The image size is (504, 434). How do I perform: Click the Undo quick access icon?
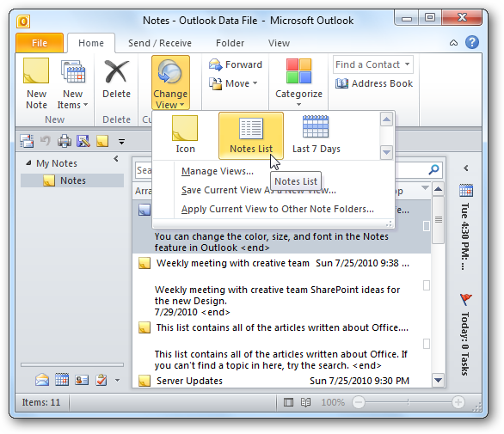point(46,141)
